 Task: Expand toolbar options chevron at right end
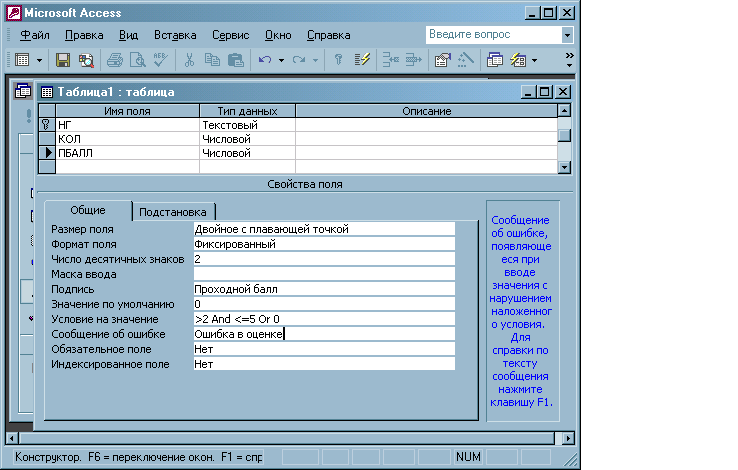[570, 60]
